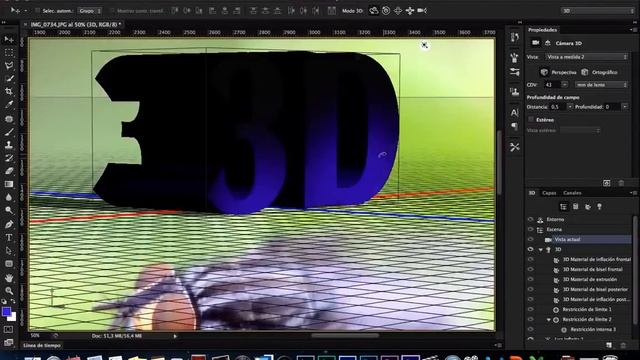Image resolution: width=640 pixels, height=360 pixels.
Task: Open the Character panel icon
Action: click(x=515, y=112)
